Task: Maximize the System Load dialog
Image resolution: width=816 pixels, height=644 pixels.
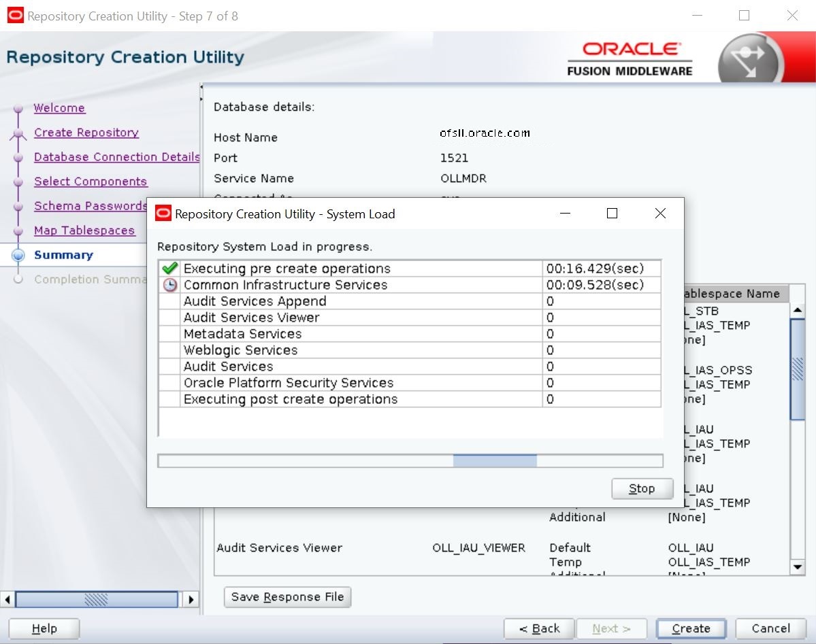Action: (x=612, y=214)
